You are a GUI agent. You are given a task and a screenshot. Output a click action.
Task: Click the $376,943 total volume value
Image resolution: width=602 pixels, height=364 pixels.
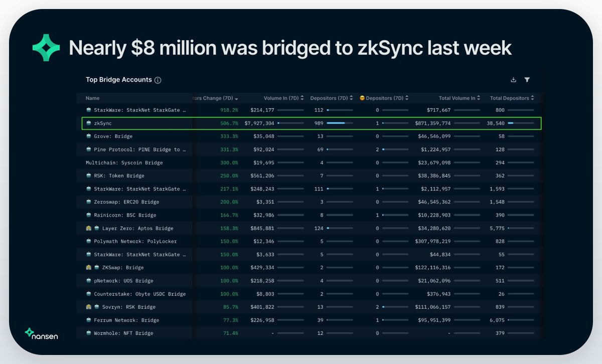[x=439, y=294]
